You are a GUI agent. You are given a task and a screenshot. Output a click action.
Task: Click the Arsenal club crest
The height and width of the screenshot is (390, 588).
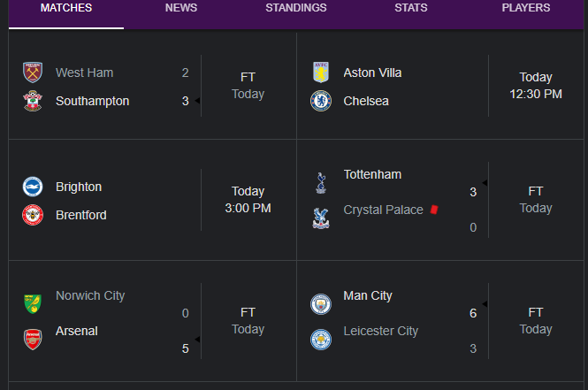33,340
